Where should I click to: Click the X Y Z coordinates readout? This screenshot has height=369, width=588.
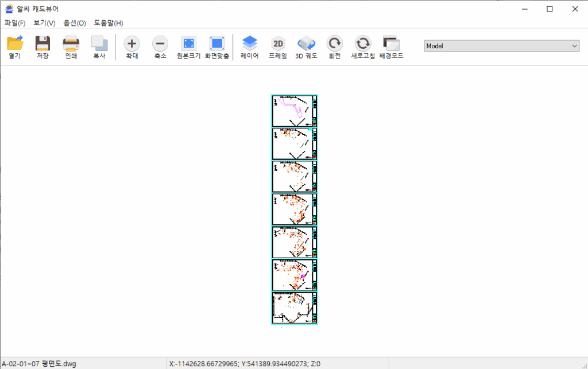click(245, 364)
